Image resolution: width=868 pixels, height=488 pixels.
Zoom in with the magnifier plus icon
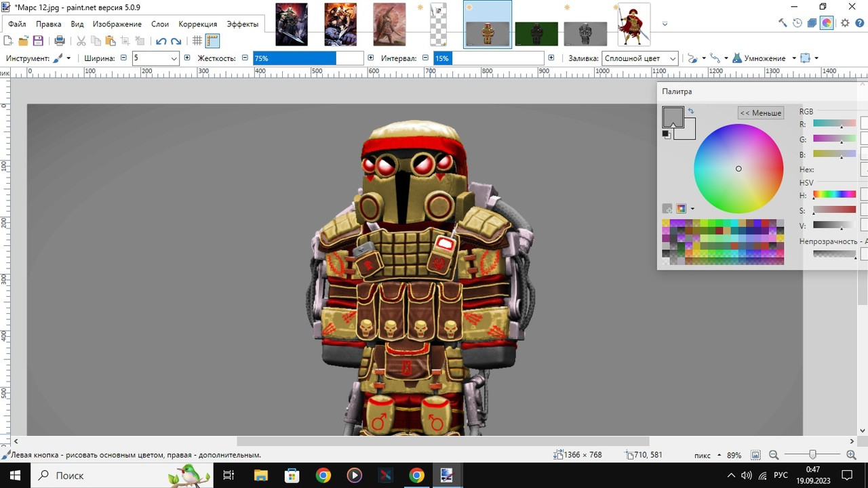point(852,455)
